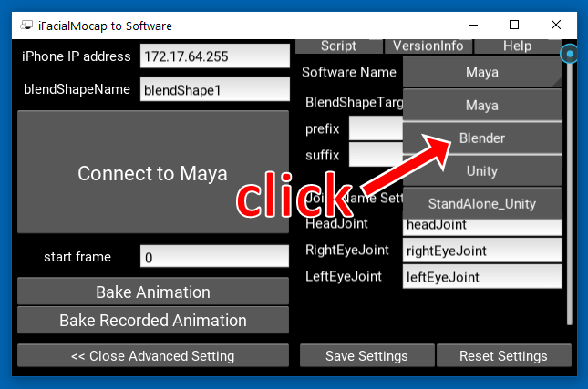The height and width of the screenshot is (389, 588).
Task: Close the iFacialMocap window
Action: pos(556,26)
